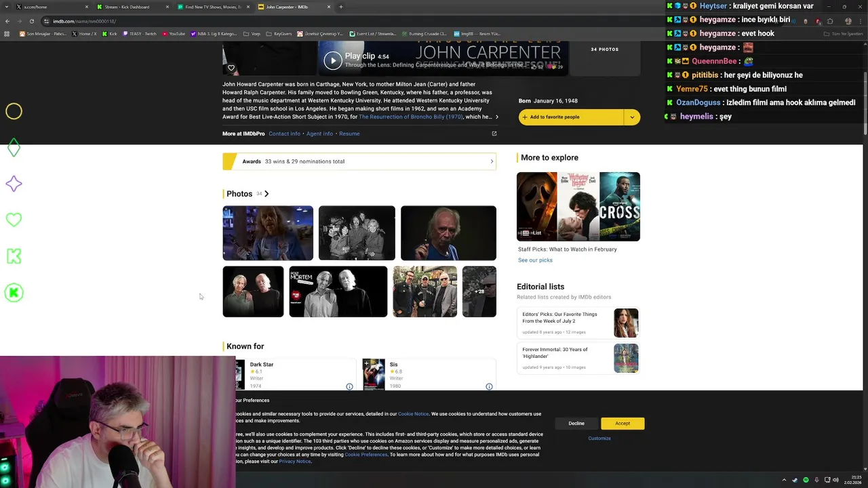
Task: Open the Sis info icon
Action: click(489, 386)
